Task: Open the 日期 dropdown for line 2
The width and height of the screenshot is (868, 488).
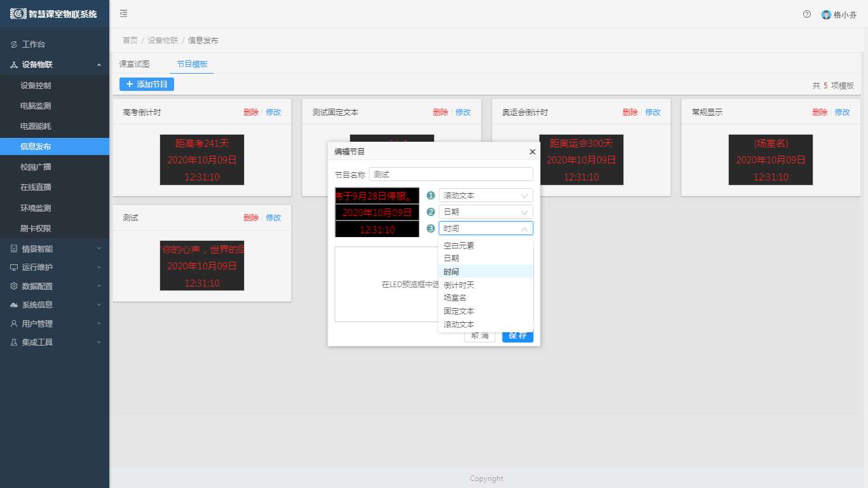Action: pos(485,212)
